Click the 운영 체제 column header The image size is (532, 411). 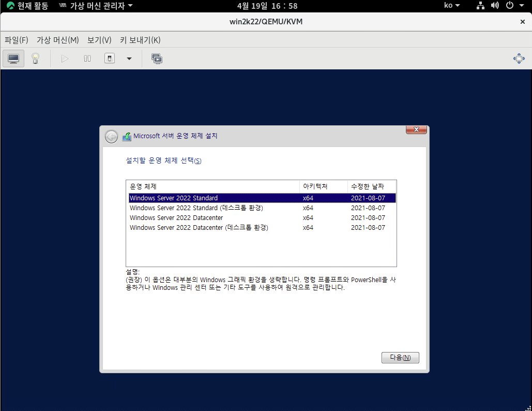[213, 186]
